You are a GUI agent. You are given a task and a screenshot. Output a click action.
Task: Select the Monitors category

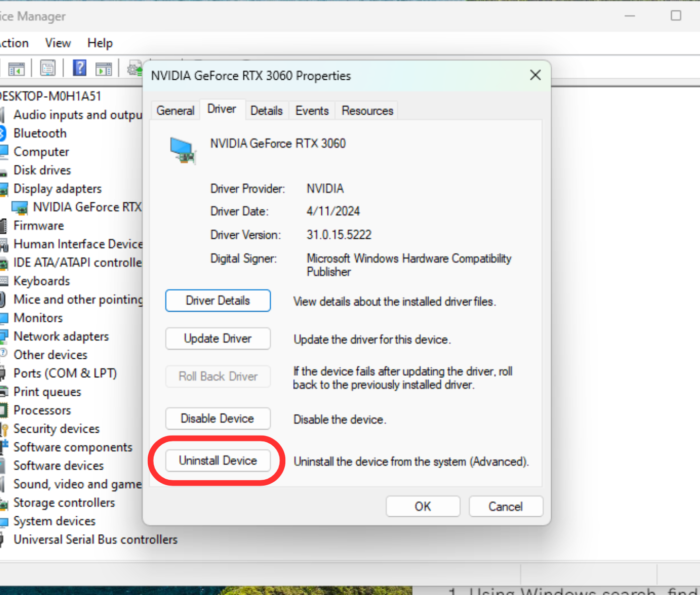pyautogui.click(x=38, y=318)
